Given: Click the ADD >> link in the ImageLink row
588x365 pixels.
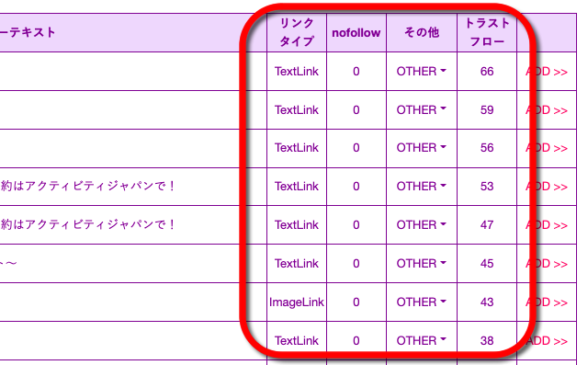Looking at the screenshot, I should (x=547, y=302).
